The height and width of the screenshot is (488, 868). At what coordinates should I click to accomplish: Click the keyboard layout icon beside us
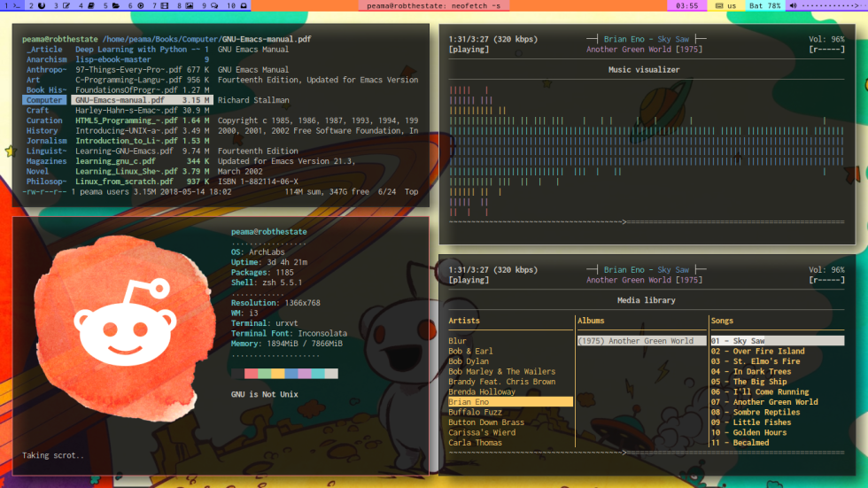(719, 5)
